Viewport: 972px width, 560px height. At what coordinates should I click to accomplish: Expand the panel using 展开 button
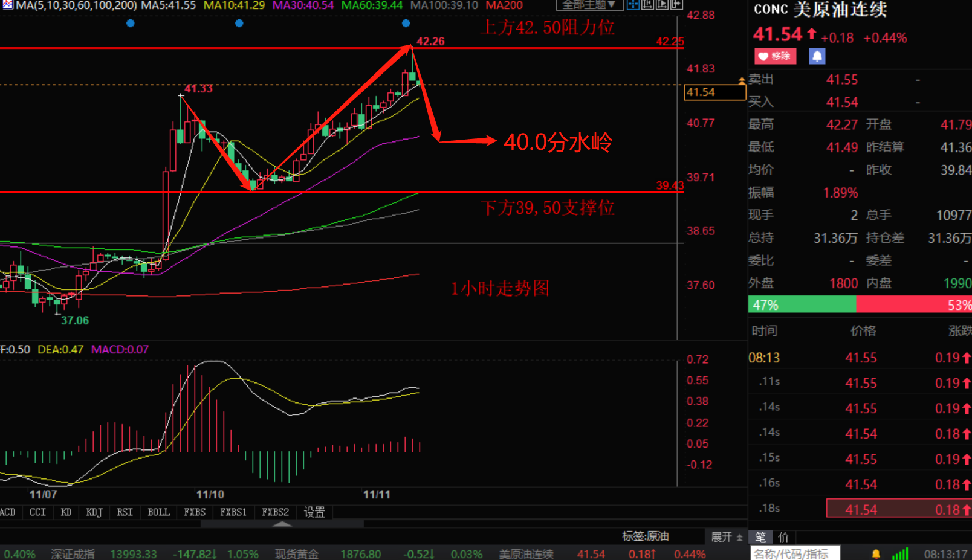pos(726,537)
